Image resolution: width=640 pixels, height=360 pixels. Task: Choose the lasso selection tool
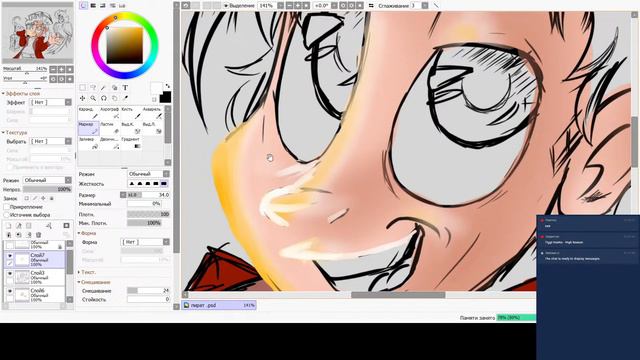[x=93, y=88]
